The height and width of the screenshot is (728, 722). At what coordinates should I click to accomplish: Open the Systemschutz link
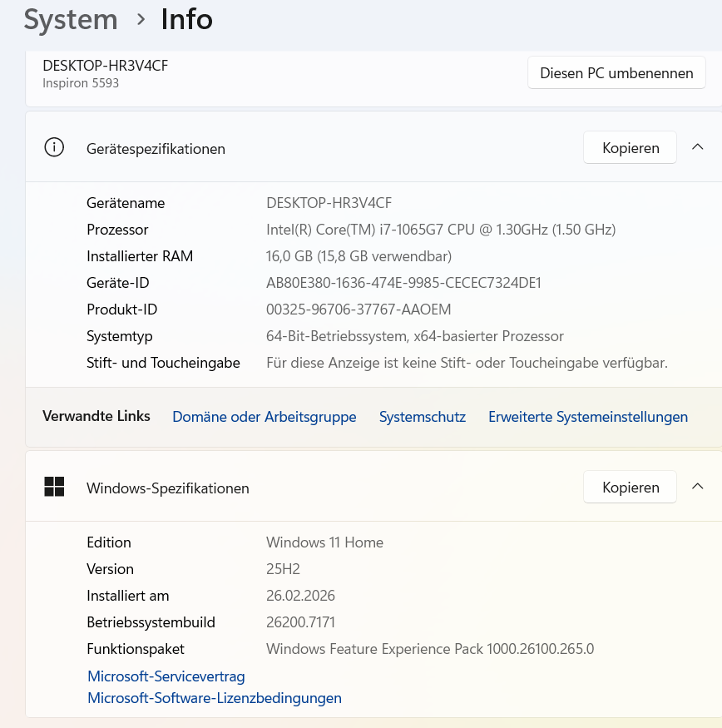(x=423, y=417)
